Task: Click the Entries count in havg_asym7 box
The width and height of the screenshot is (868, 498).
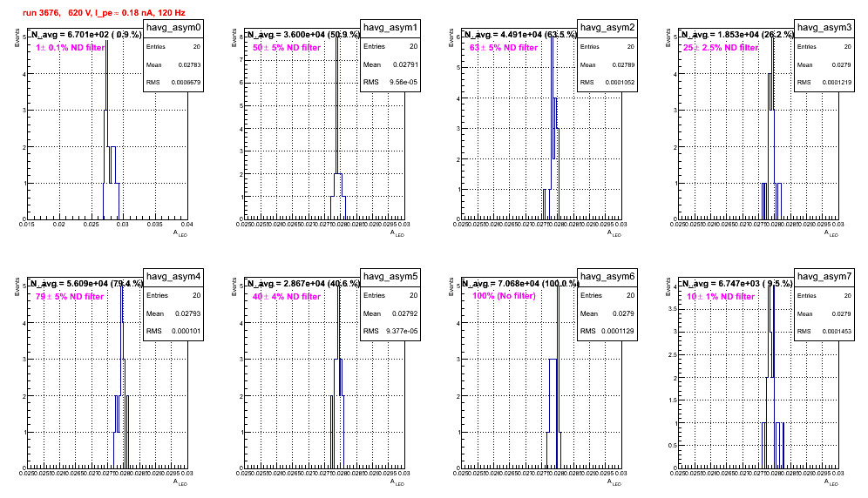Action: click(847, 295)
